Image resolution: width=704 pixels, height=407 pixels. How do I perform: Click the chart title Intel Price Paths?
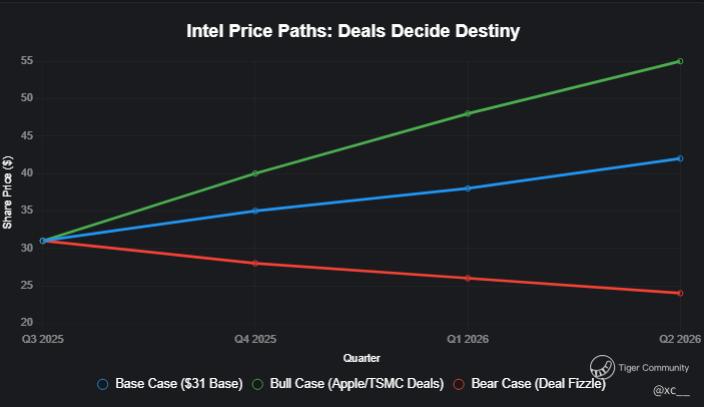(x=353, y=31)
